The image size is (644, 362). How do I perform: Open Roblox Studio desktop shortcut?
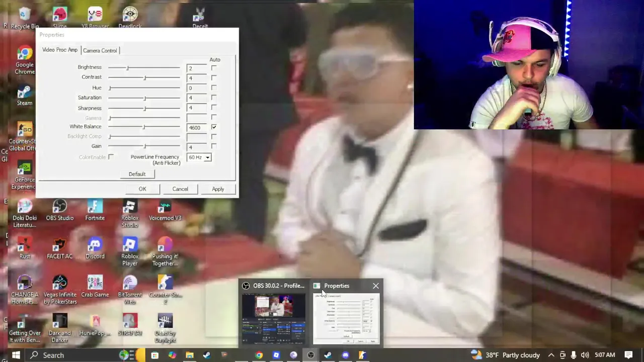130,214
